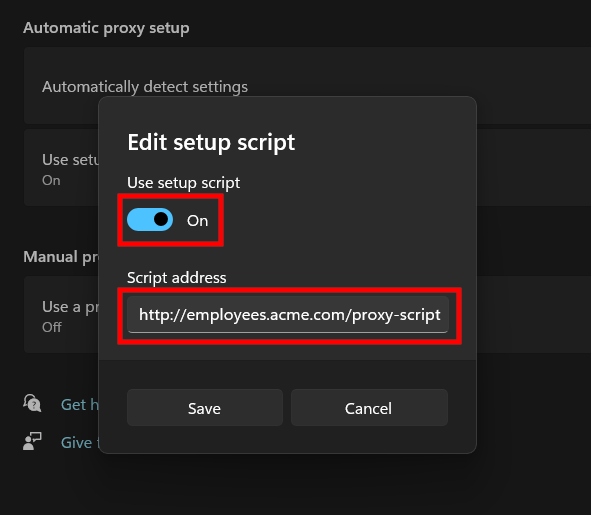Click the On label beside the toggle
This screenshot has width=591, height=515.
198,221
